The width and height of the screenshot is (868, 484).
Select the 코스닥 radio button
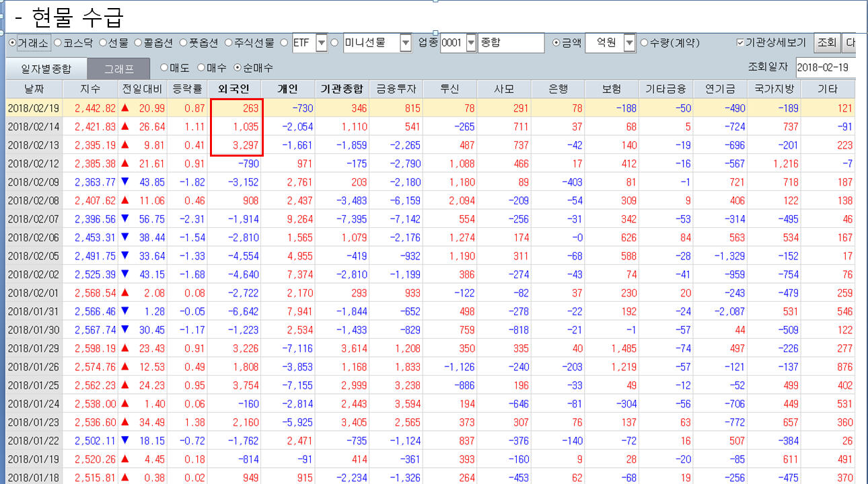tap(58, 43)
